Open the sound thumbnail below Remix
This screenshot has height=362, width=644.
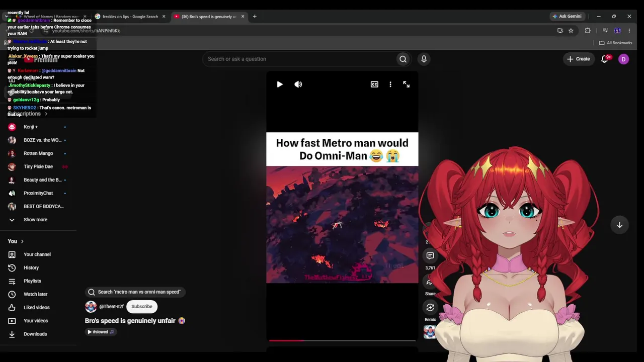(x=430, y=332)
